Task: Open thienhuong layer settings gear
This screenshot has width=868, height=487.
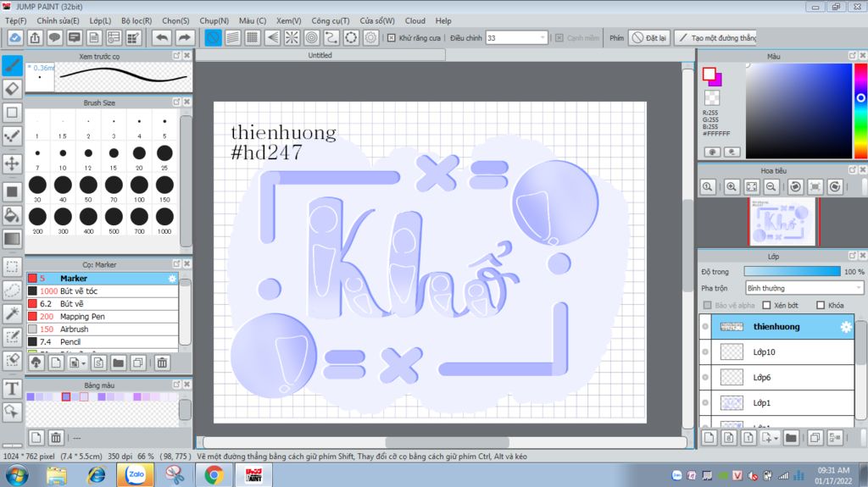Action: pyautogui.click(x=846, y=327)
